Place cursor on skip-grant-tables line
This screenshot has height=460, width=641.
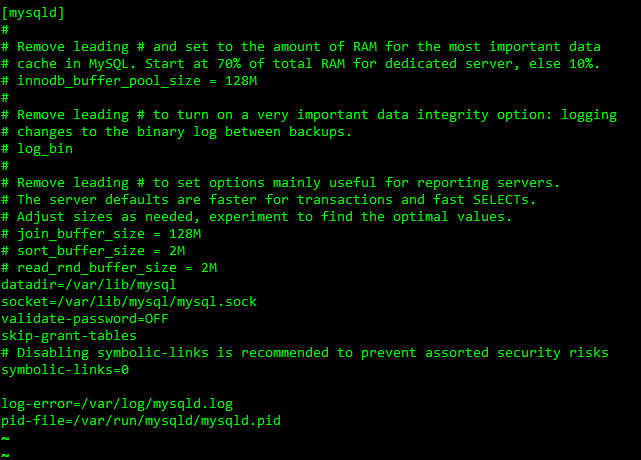[69, 336]
